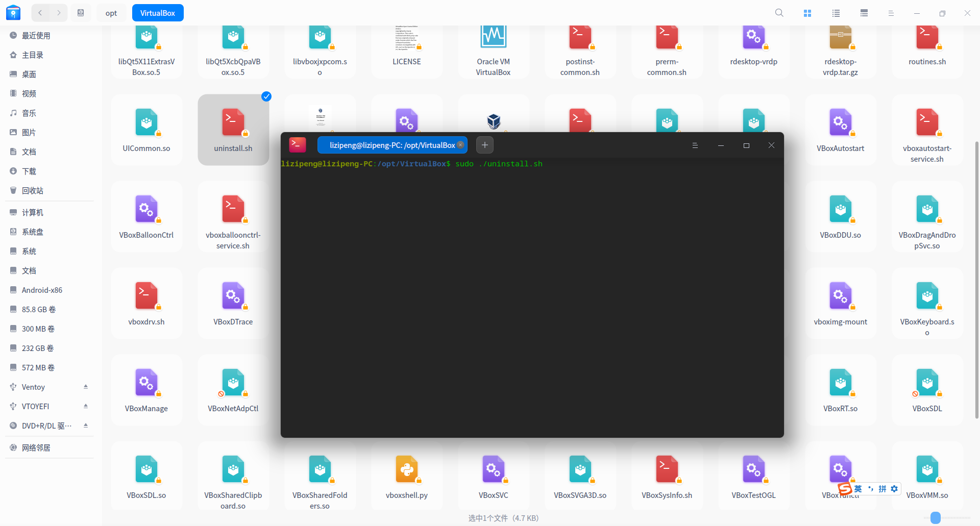Switch to detailed list view

coord(864,13)
